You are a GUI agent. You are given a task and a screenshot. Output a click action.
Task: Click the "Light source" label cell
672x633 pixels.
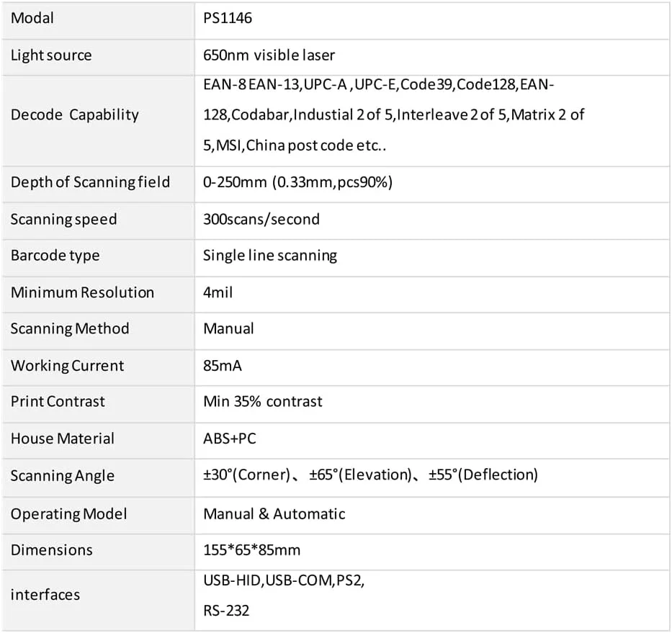pyautogui.click(x=51, y=55)
